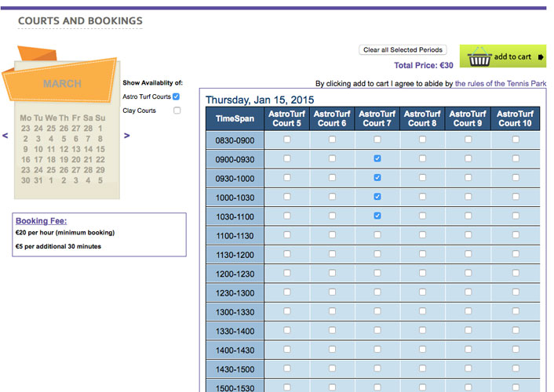This screenshot has height=392, width=554.
Task: Uncheck Astro Turf Courts availability
Action: pos(177,96)
